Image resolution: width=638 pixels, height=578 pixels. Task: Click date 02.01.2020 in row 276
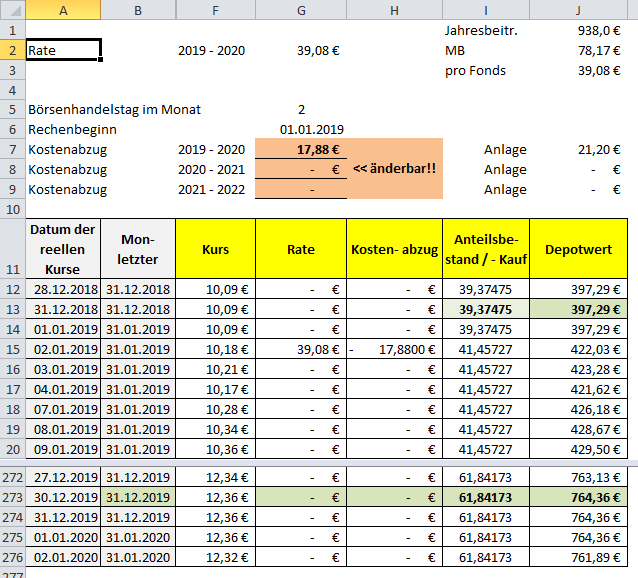[x=63, y=557]
